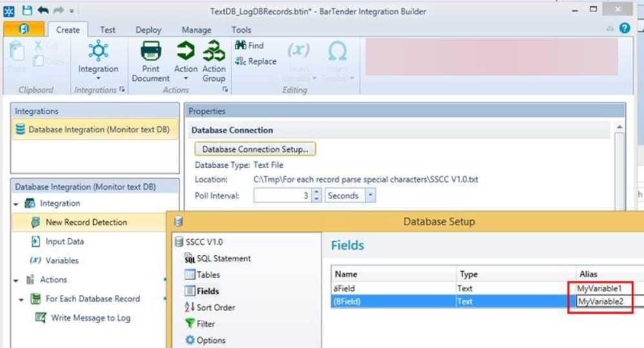Click Replace in the Editing group
Image resolution: width=644 pixels, height=348 pixels.
pyautogui.click(x=255, y=61)
